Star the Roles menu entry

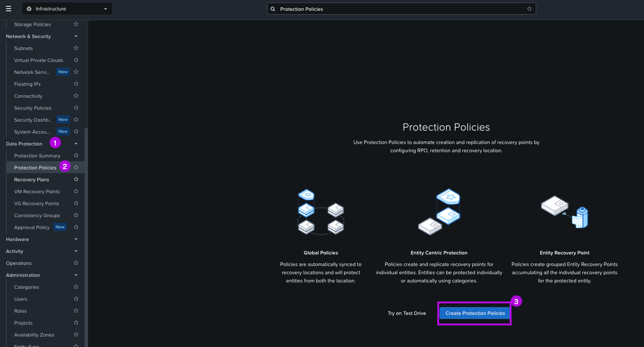click(76, 311)
